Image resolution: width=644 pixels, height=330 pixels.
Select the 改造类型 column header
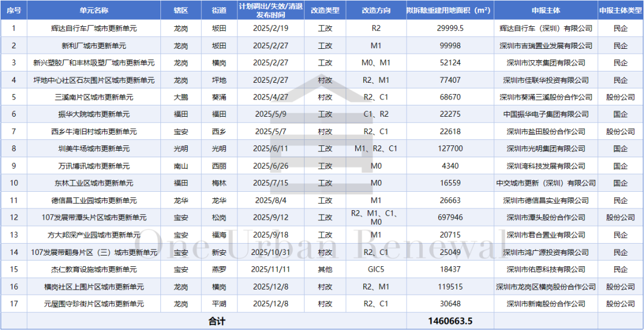(326, 10)
